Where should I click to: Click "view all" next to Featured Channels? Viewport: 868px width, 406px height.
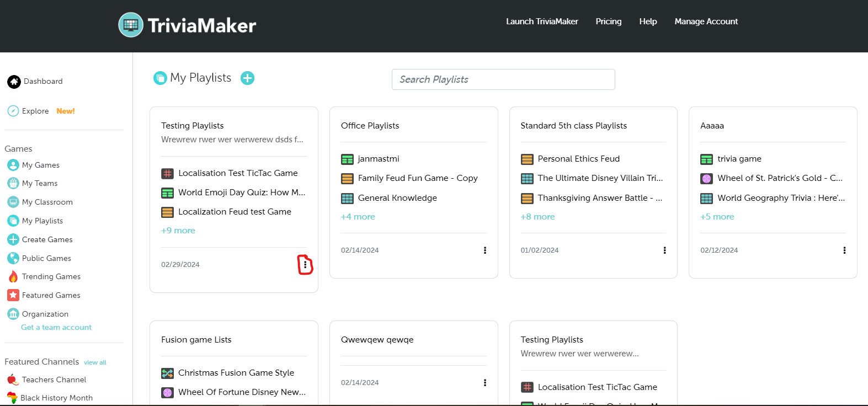point(95,362)
